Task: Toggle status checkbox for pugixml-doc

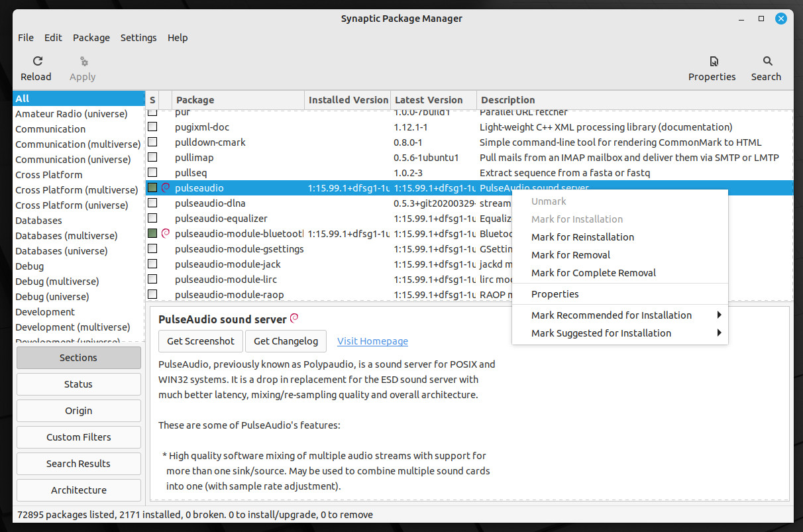Action: [x=152, y=127]
